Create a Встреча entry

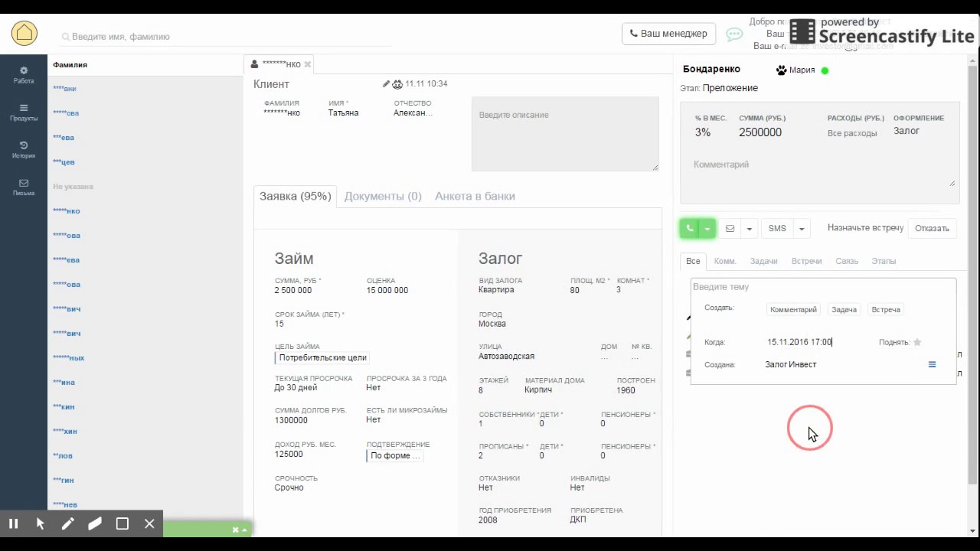click(x=886, y=310)
